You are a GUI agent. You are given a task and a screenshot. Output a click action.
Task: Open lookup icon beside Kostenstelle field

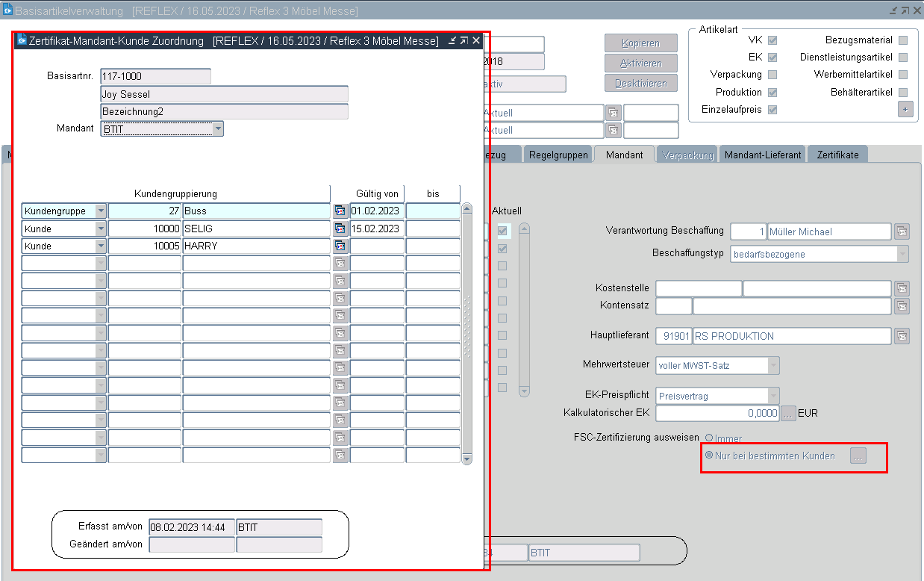pos(902,288)
